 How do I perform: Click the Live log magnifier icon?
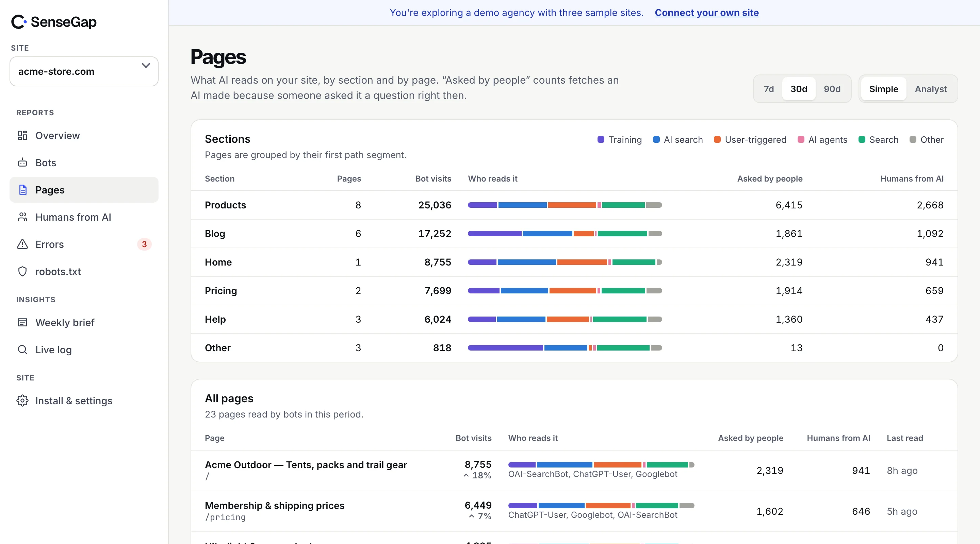coord(22,350)
